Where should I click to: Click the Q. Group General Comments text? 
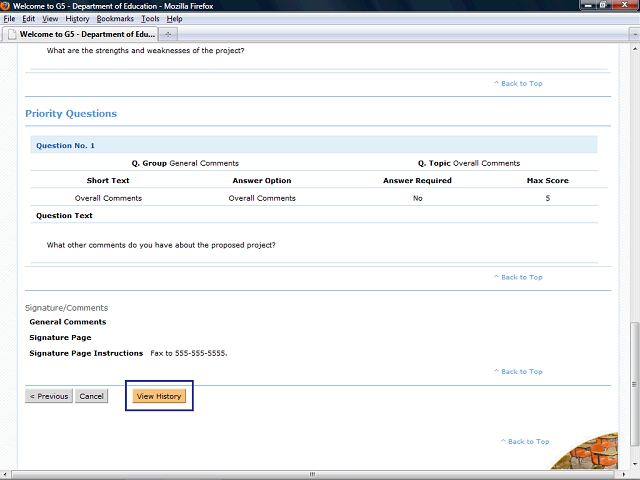(x=185, y=163)
